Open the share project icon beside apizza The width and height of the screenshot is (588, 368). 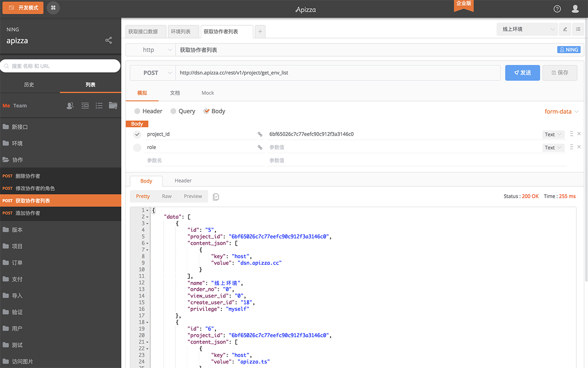coord(108,40)
